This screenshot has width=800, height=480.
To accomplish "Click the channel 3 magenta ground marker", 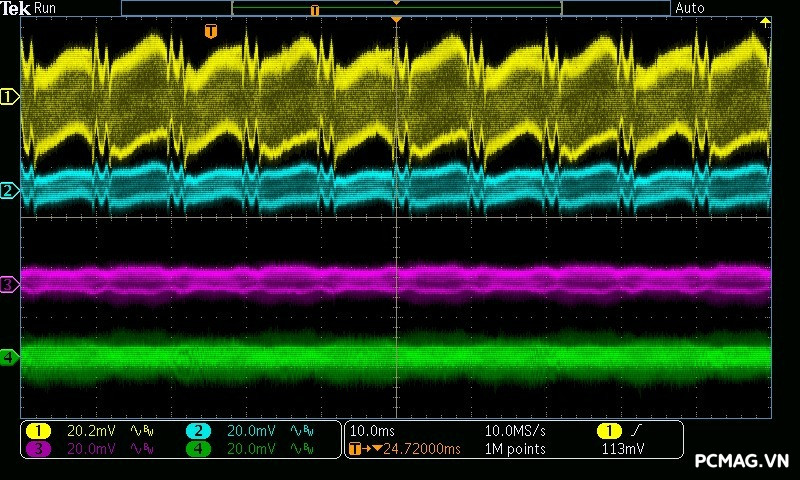I will coord(9,285).
